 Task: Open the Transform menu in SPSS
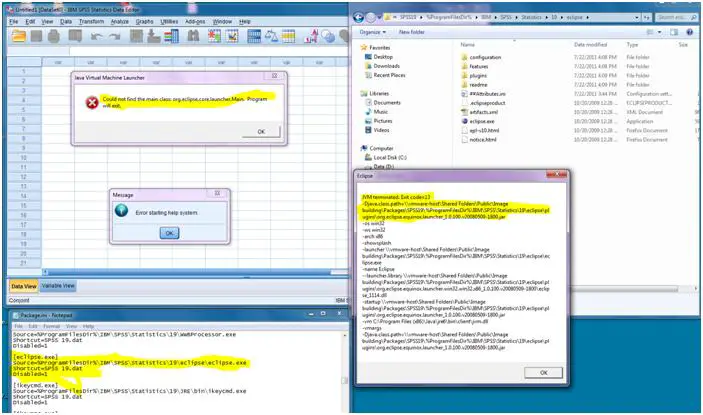tap(91, 22)
